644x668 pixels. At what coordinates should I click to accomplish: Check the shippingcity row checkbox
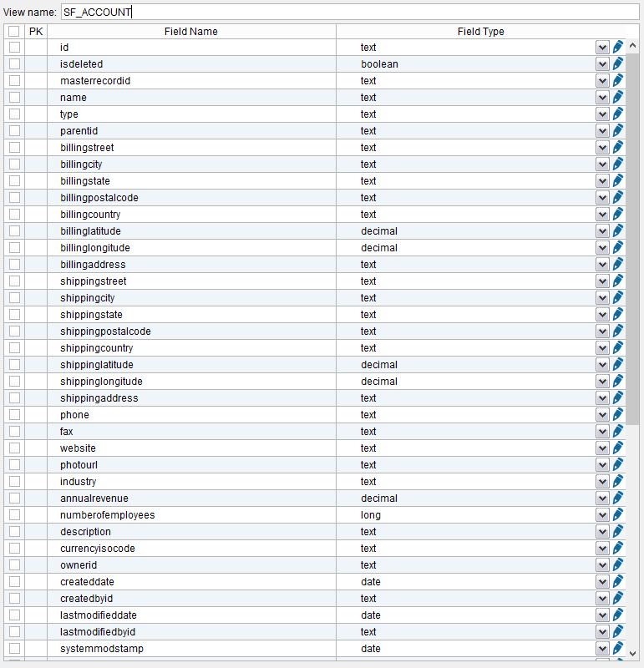tap(14, 298)
